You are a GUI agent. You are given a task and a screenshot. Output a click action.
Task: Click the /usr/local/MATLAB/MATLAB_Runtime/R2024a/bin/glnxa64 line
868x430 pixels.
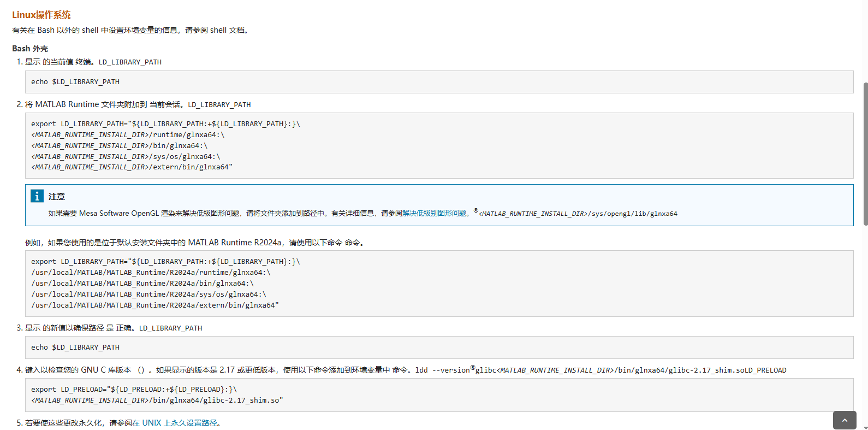[142, 284]
